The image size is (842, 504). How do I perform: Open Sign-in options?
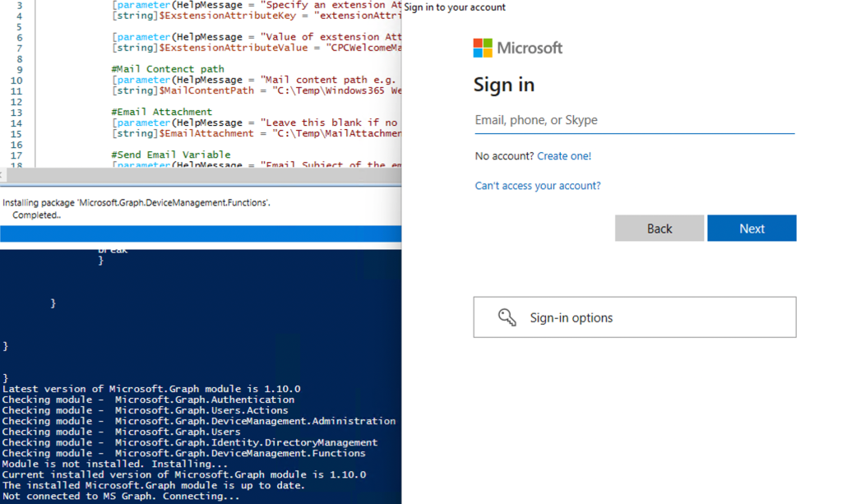[x=635, y=317]
